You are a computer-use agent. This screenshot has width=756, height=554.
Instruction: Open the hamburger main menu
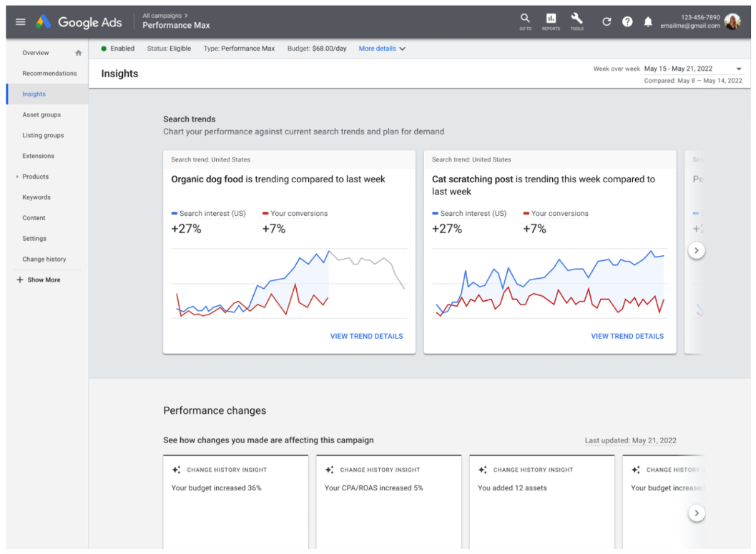[x=21, y=22]
